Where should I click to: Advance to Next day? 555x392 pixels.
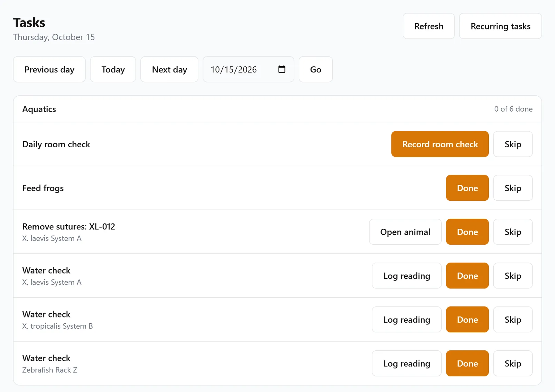click(x=169, y=69)
